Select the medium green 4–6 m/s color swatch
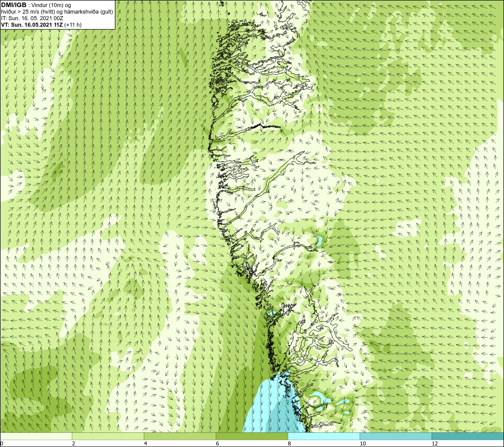This screenshot has width=504, height=447. click(180, 436)
